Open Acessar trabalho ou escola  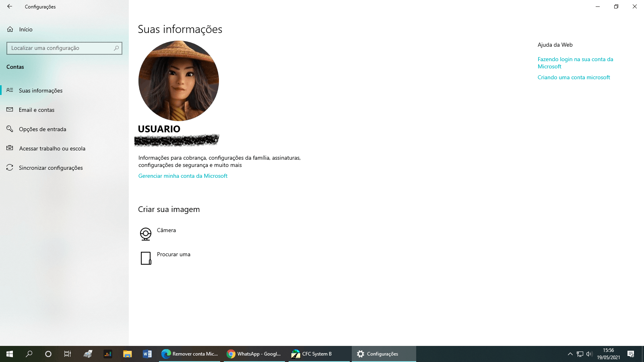click(x=64, y=148)
